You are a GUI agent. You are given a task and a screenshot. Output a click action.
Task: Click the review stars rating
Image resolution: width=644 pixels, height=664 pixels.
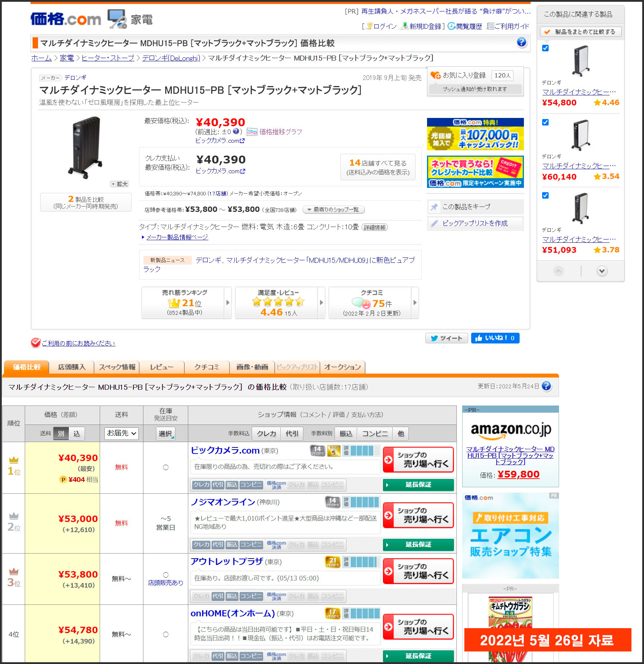click(x=278, y=302)
